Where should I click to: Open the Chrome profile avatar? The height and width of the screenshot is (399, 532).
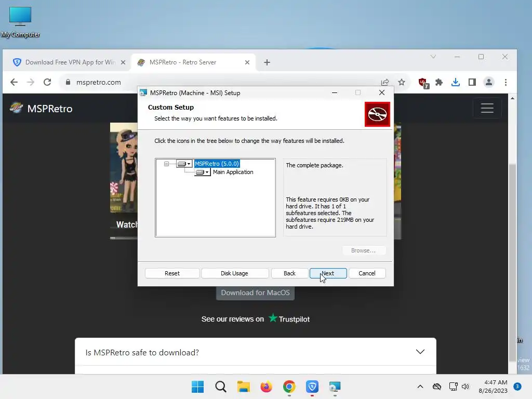tap(489, 82)
